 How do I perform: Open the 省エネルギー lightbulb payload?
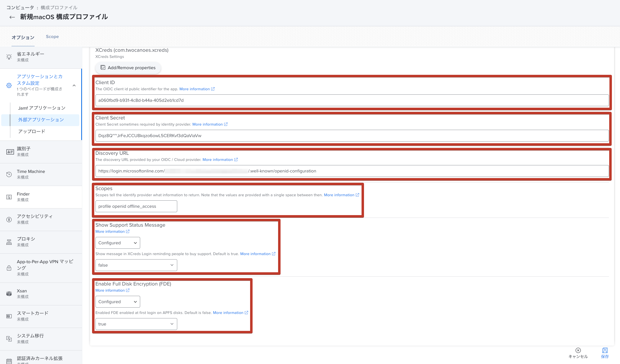pos(9,57)
